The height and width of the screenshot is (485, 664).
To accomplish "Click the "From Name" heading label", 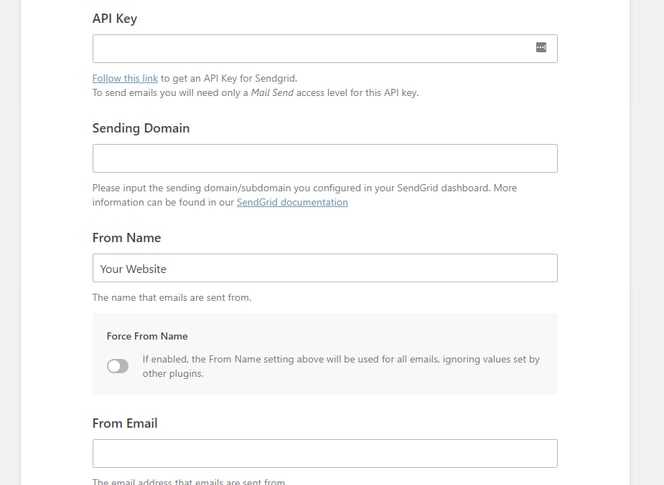I will coord(126,238).
